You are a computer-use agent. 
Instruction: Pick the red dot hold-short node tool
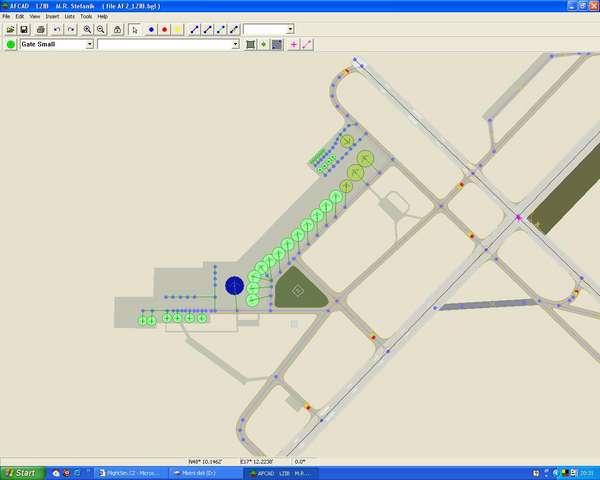(x=165, y=29)
